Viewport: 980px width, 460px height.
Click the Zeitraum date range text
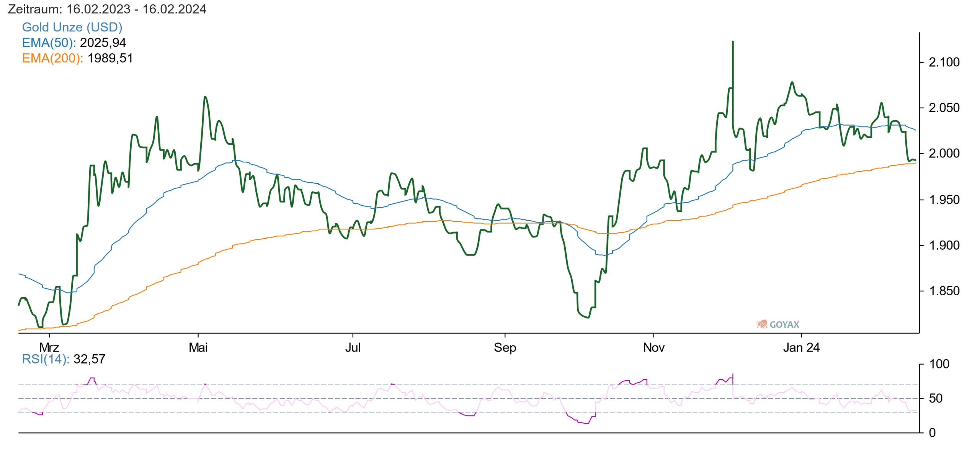tap(107, 9)
